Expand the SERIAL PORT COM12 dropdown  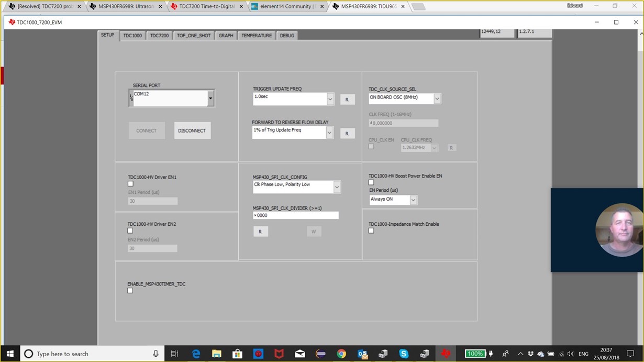pos(210,98)
